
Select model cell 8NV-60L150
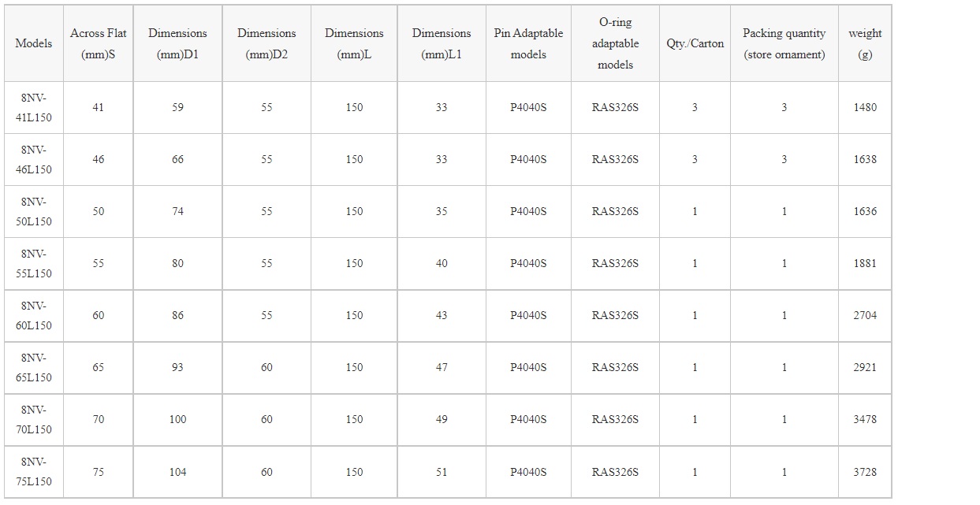click(x=34, y=315)
